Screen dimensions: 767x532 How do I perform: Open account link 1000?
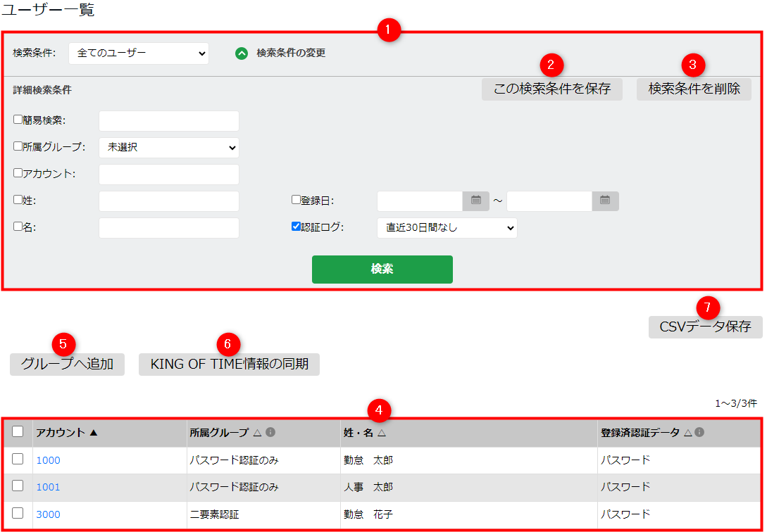[49, 460]
